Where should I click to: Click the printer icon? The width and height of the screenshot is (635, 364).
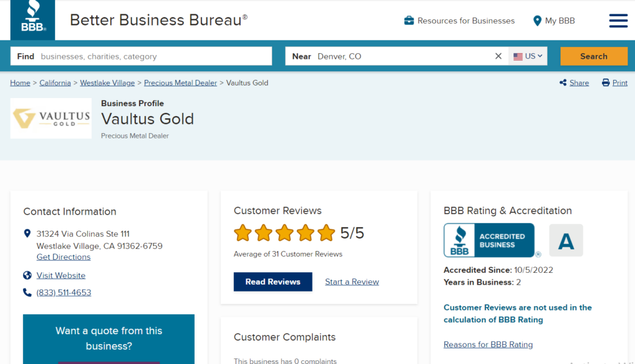tap(606, 82)
